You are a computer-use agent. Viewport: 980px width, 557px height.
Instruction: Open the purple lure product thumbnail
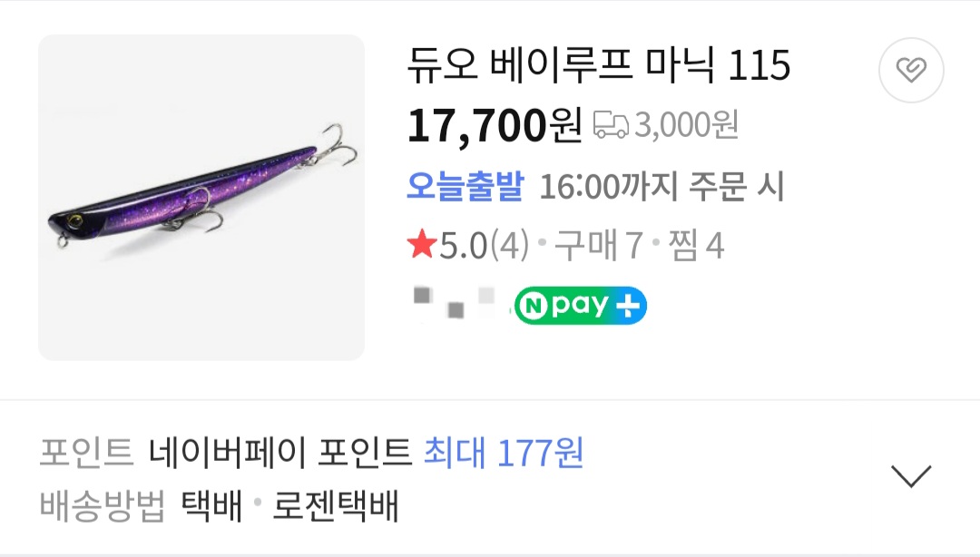coord(201,198)
